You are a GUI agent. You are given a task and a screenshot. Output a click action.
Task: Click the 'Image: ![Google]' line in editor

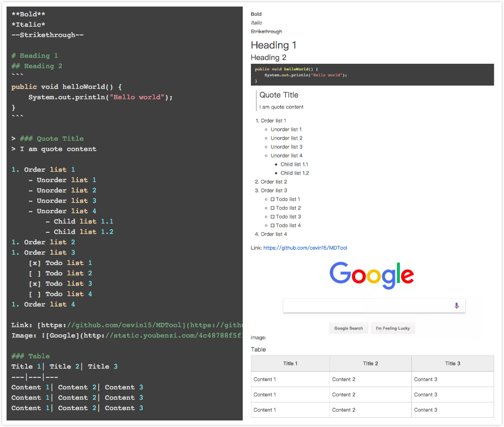tap(127, 335)
